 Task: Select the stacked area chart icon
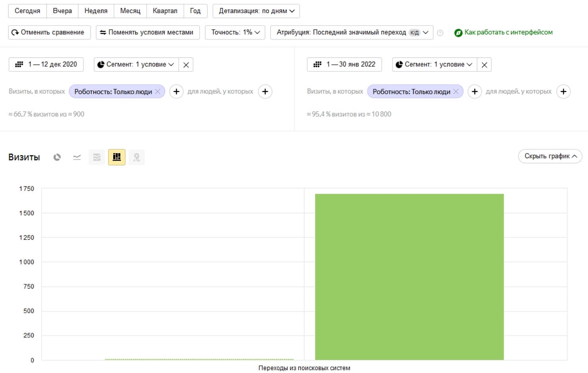point(97,157)
